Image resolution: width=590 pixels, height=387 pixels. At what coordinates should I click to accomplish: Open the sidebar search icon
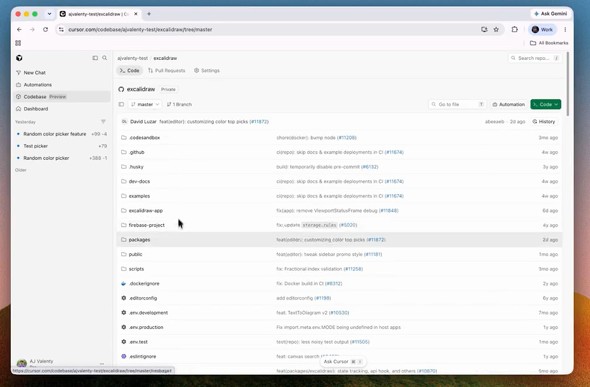[105, 58]
